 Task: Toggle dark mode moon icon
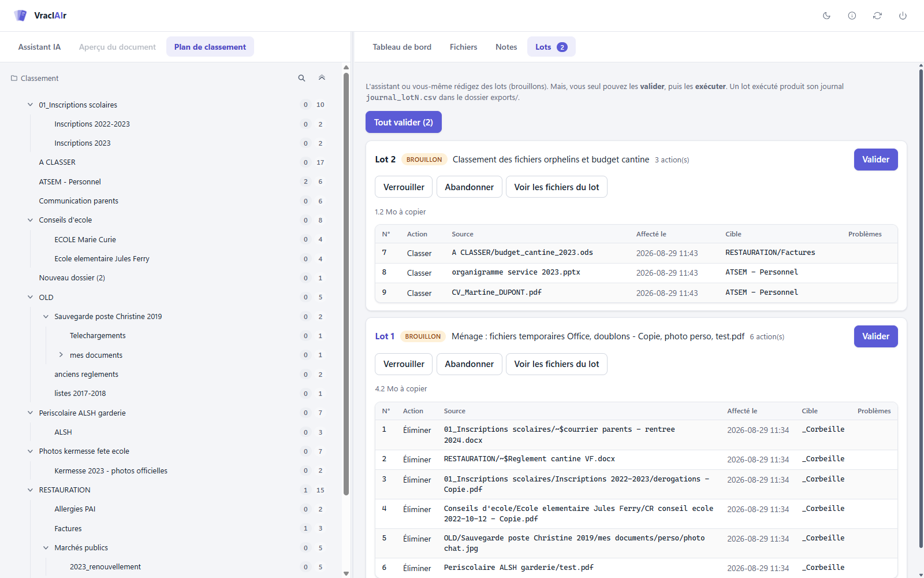tap(826, 16)
